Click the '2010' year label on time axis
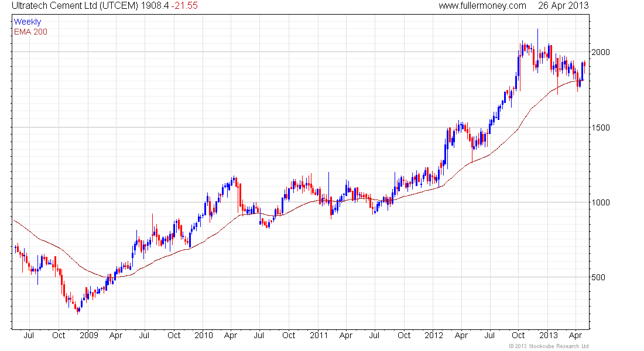The image size is (644, 351). coord(204,335)
